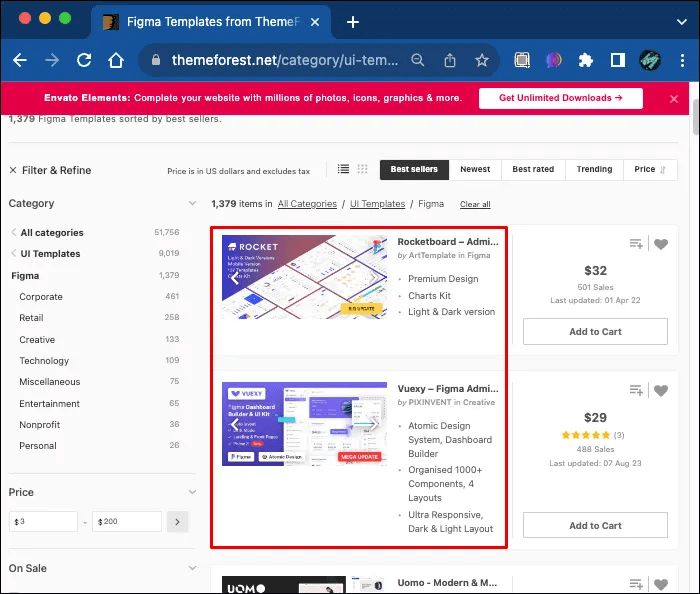Switch to grid view layout
Image resolution: width=700 pixels, height=594 pixels.
point(362,169)
